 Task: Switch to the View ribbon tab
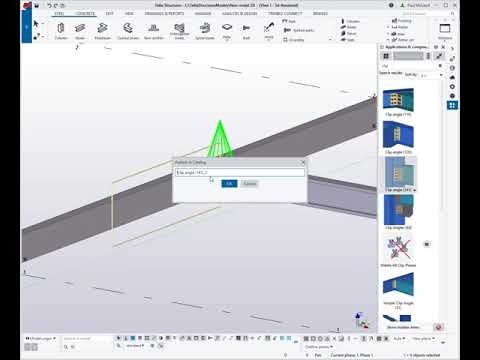point(129,14)
